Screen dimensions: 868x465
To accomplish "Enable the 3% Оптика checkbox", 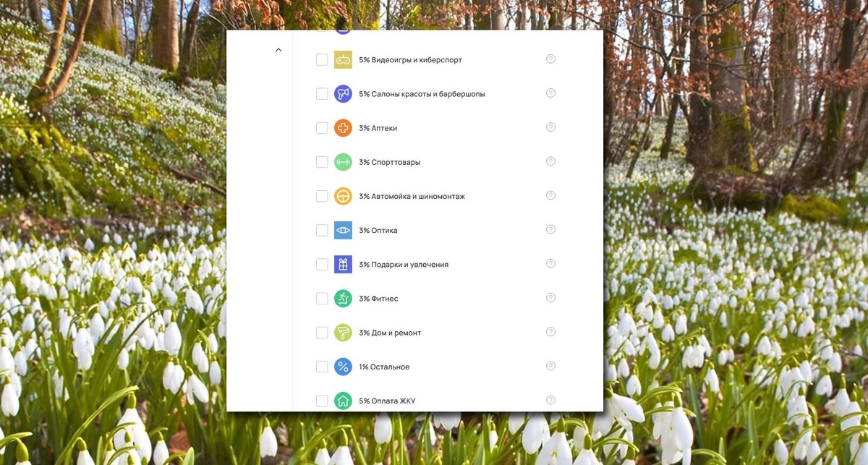I will click(x=322, y=230).
